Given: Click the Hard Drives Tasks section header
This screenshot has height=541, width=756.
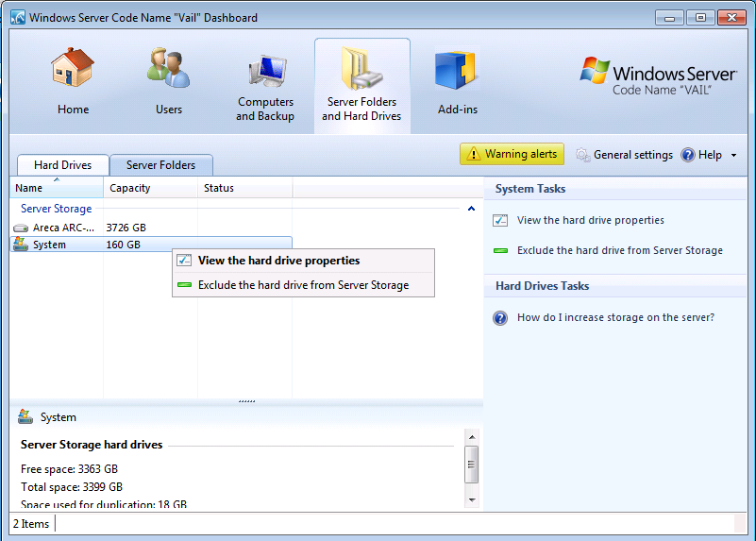Looking at the screenshot, I should 542,286.
